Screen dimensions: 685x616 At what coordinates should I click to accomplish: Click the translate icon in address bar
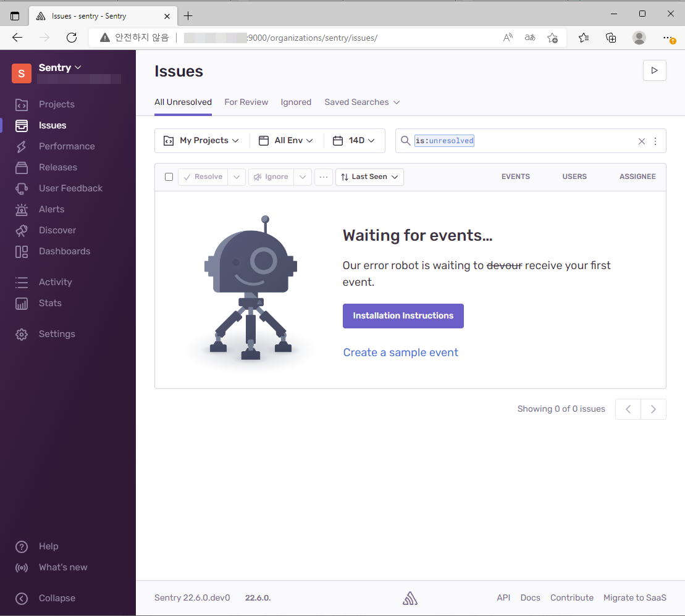[530, 38]
